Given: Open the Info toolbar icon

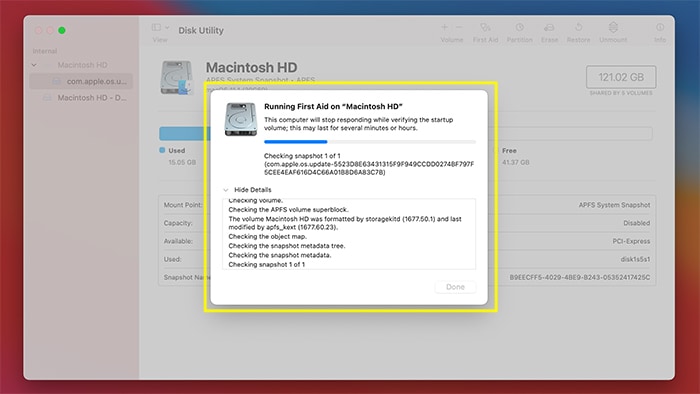Looking at the screenshot, I should pos(660,27).
